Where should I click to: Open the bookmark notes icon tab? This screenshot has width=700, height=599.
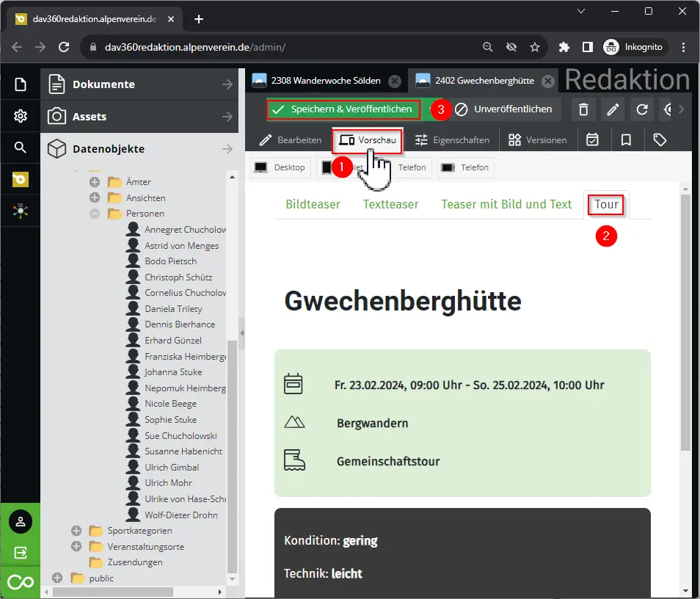click(x=626, y=139)
